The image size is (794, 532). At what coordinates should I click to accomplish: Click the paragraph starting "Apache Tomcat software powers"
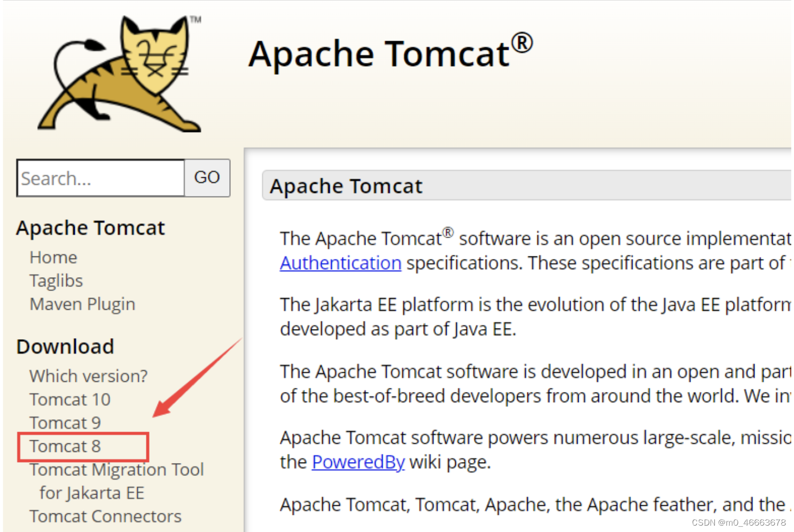click(x=535, y=450)
